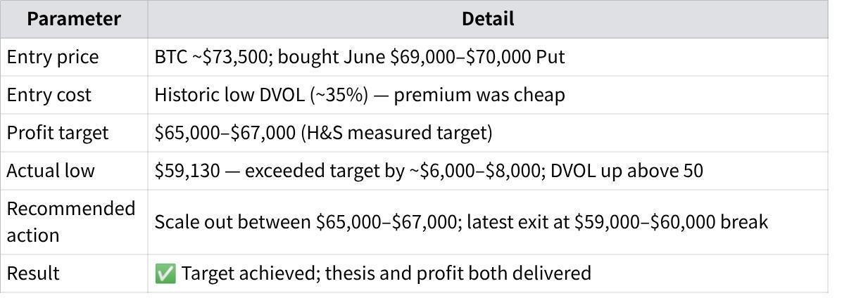Click the Target achieved result text
Screen dimensions: 868x298
coord(386,273)
